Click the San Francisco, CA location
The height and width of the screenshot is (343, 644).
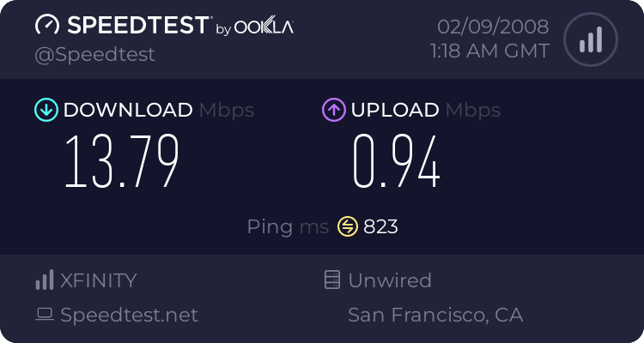435,315
